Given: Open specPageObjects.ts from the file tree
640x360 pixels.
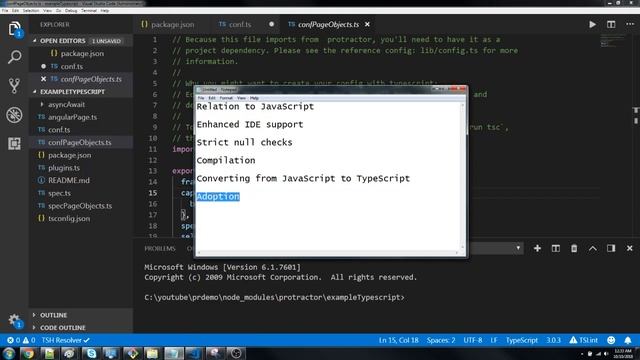Looking at the screenshot, I should click(80, 206).
